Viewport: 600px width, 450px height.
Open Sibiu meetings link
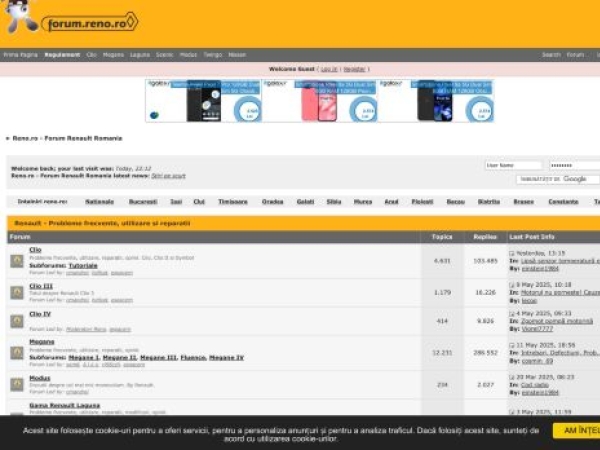[x=334, y=202]
